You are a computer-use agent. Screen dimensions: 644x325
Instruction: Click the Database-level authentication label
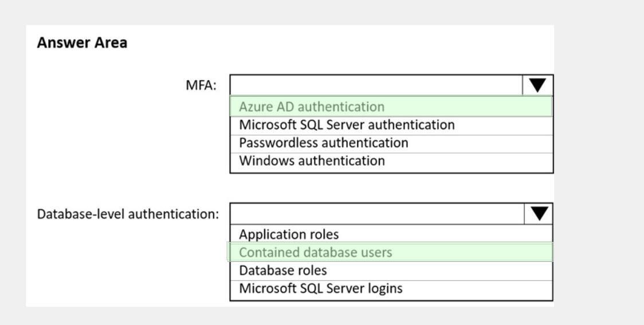128,214
